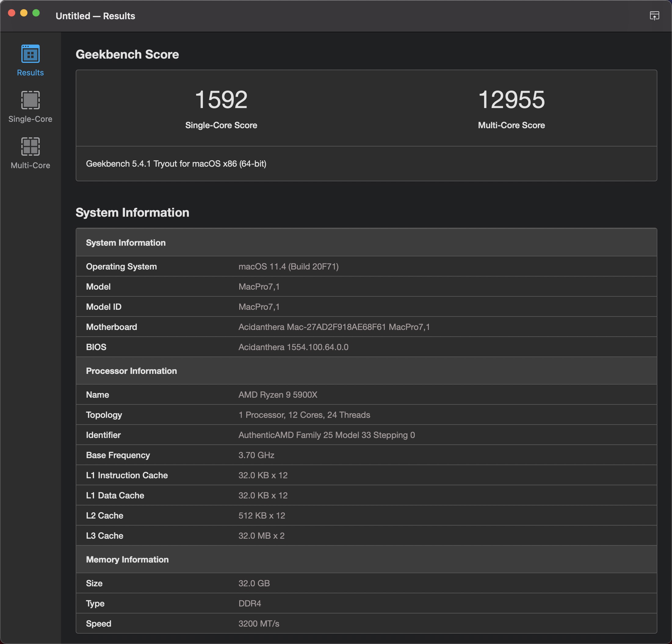Click the Processor Information section header
The height and width of the screenshot is (644, 672).
(x=131, y=371)
